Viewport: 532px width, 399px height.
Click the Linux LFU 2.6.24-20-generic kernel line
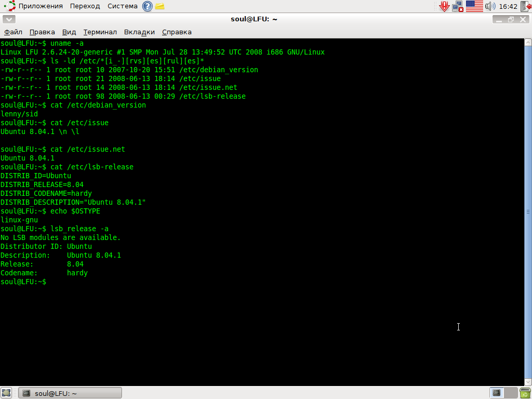(x=163, y=52)
